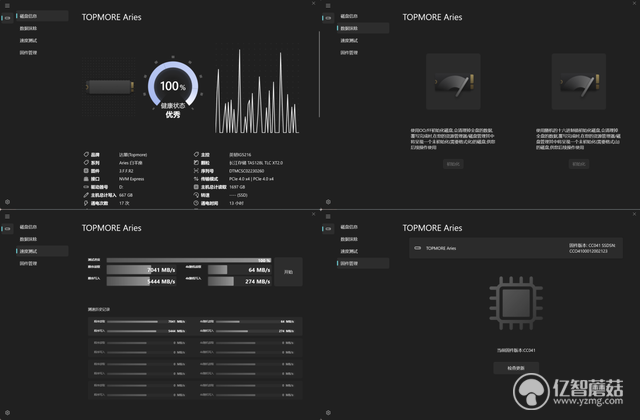Select 固件管理 item in firmware window
Image resolution: width=640 pixels, height=420 pixels.
click(362, 263)
